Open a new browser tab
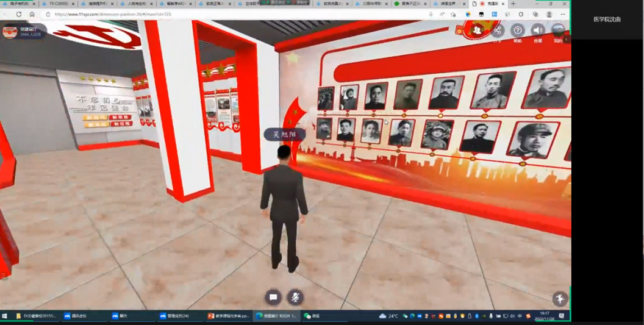644x325 pixels. 513,4
